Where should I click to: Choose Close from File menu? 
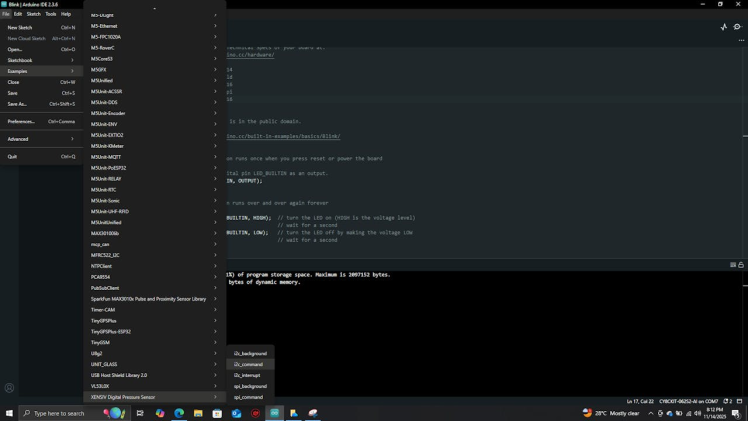coord(42,82)
